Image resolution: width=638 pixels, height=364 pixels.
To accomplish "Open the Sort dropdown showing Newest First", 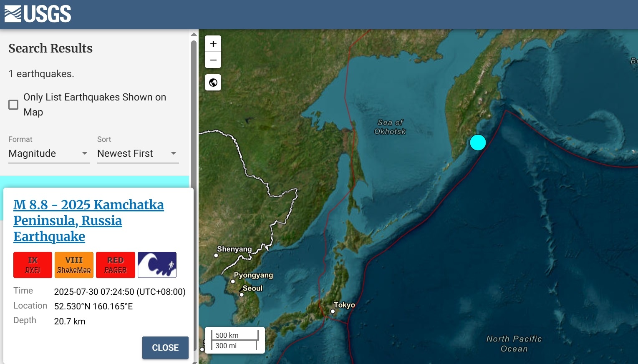I will pos(138,153).
